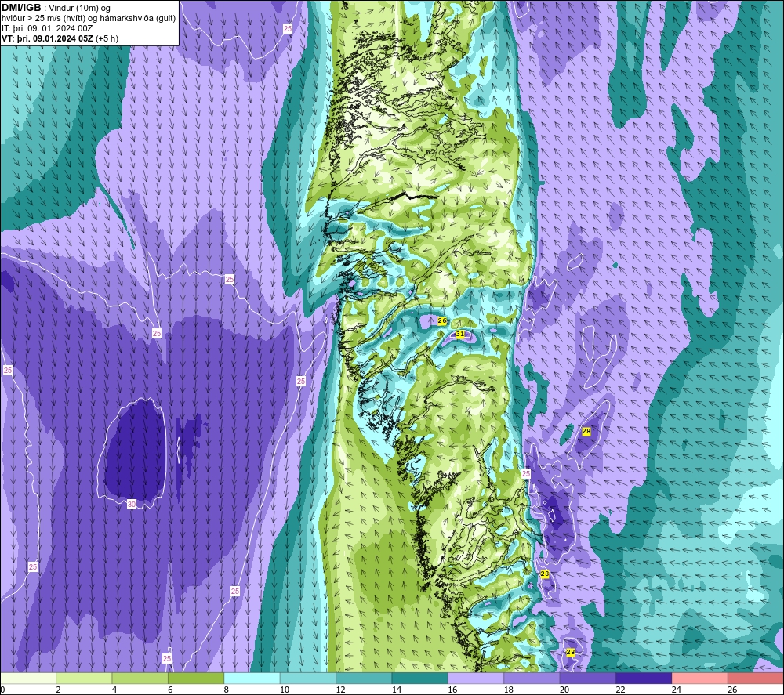This screenshot has width=784, height=695.
Task: Click the yellow '26' gust label on land
Action: tap(442, 320)
